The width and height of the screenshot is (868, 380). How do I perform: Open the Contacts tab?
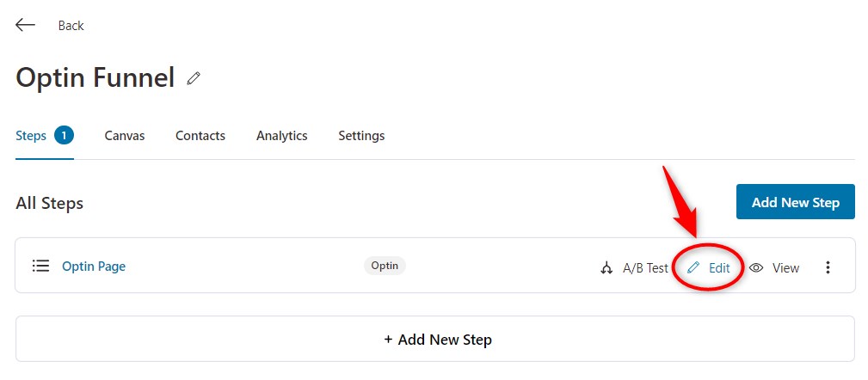200,136
